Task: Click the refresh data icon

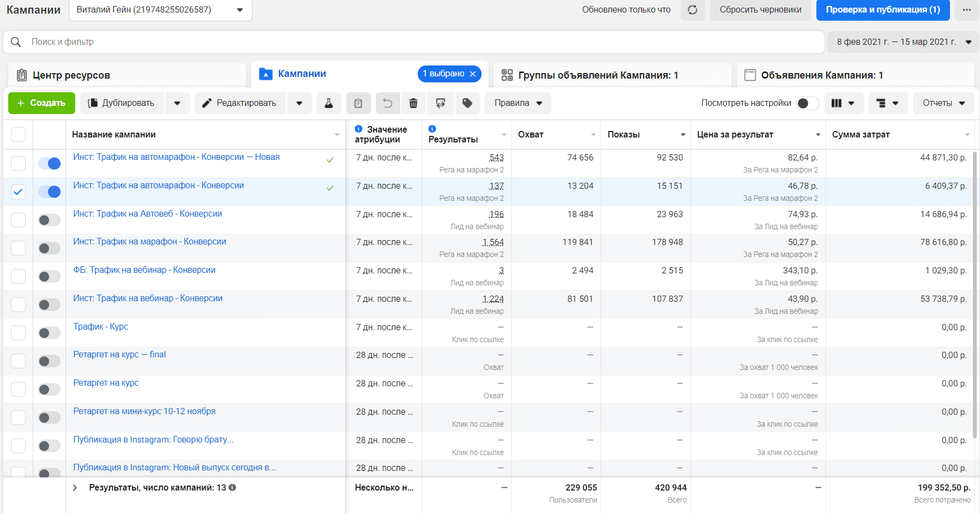Action: [693, 10]
